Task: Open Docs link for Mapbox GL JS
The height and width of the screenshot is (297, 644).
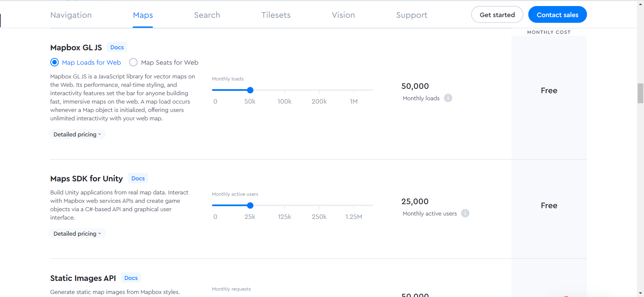Action: point(117,47)
